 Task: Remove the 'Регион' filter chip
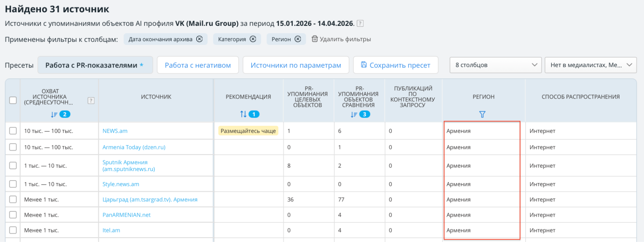point(298,39)
